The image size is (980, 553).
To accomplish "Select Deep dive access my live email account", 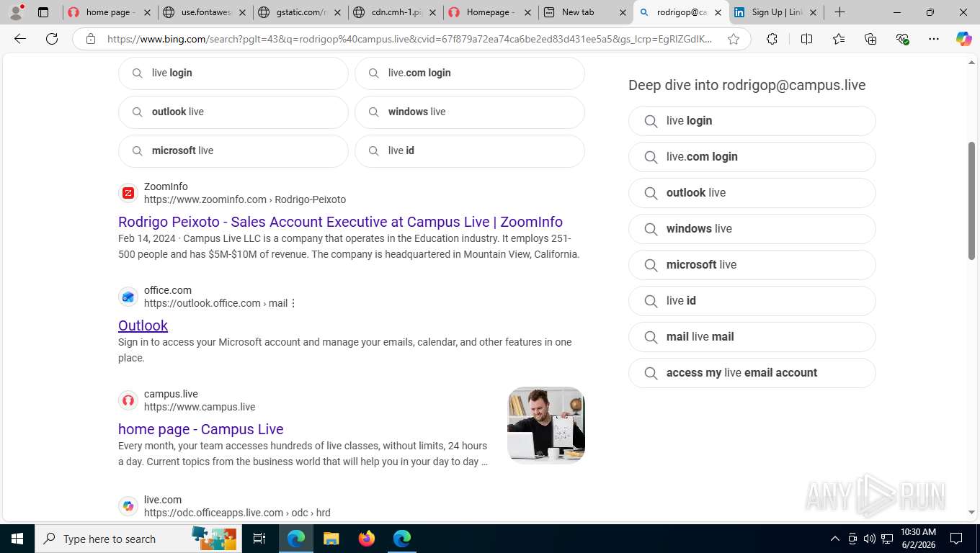I will [752, 373].
